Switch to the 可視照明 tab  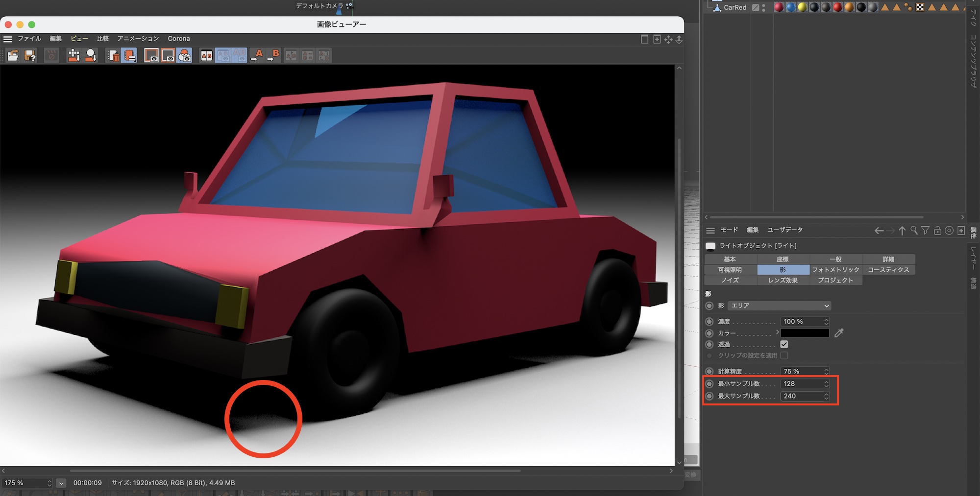tap(730, 270)
